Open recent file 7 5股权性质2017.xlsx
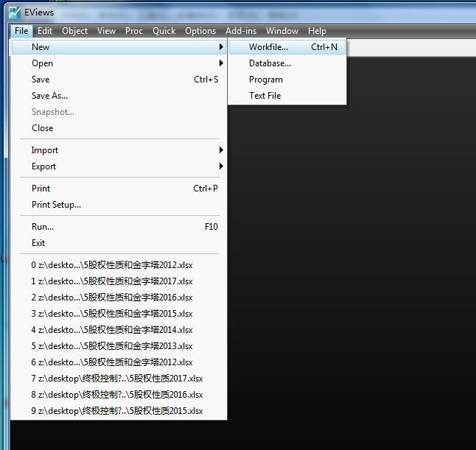Screen dimensions: 476x450 click(x=119, y=379)
